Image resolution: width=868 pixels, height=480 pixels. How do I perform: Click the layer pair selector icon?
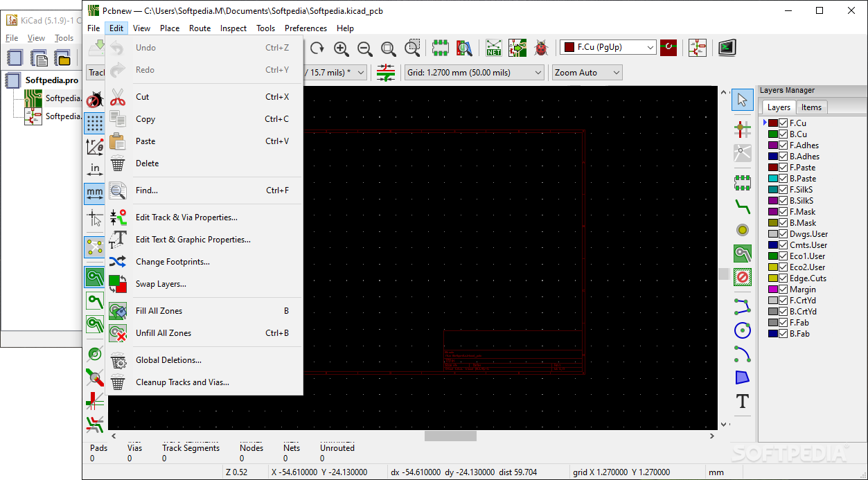click(668, 48)
